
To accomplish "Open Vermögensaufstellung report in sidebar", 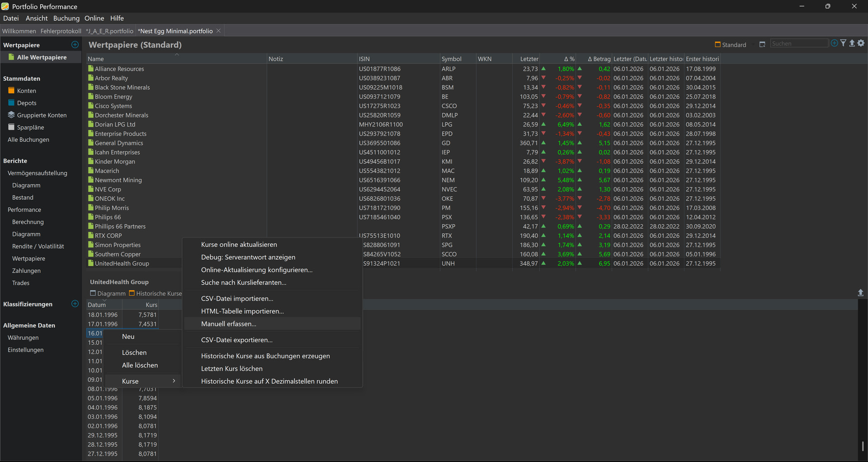I will 38,173.
